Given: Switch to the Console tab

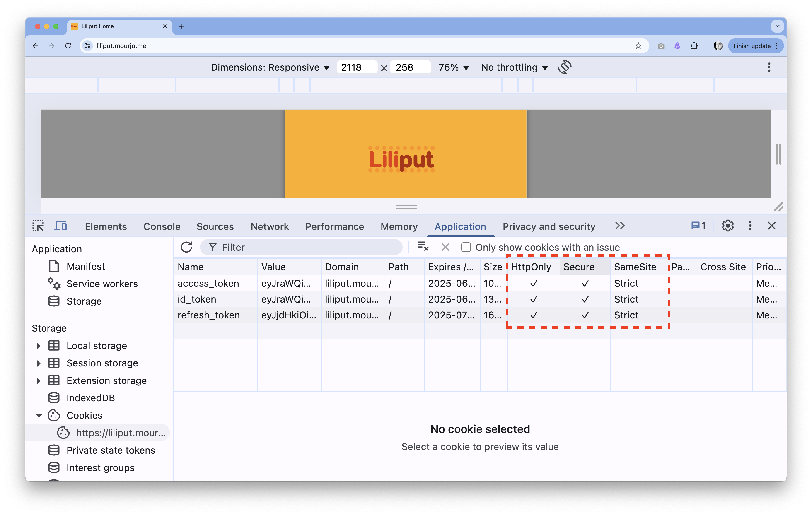Looking at the screenshot, I should [162, 226].
